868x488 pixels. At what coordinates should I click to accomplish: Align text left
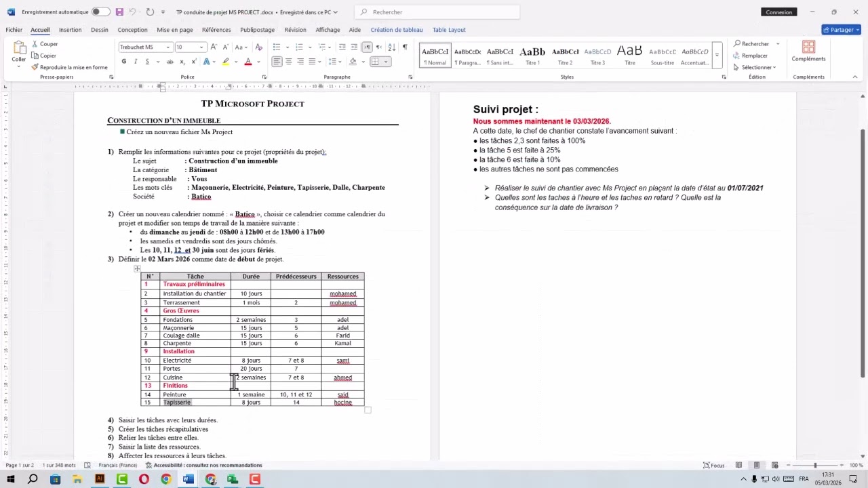click(277, 62)
